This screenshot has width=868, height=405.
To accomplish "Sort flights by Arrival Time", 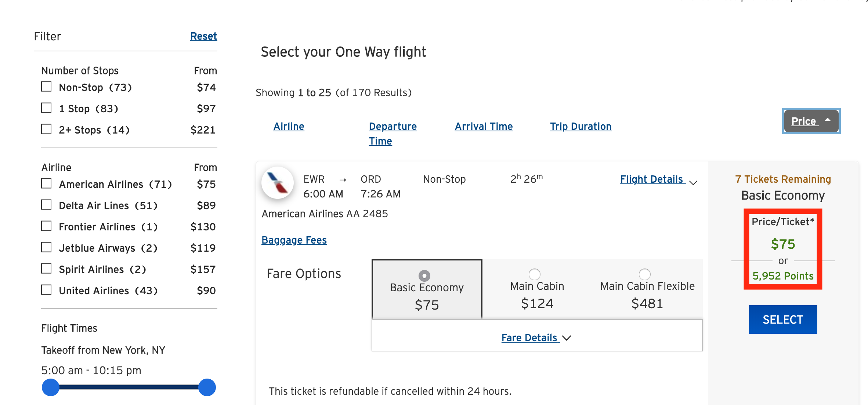I will pyautogui.click(x=484, y=127).
